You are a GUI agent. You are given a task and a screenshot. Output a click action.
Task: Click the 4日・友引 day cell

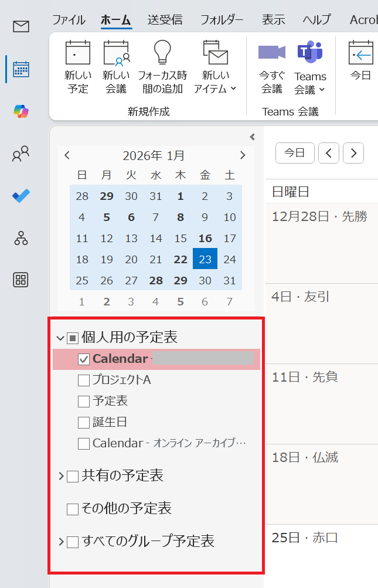tap(322, 324)
